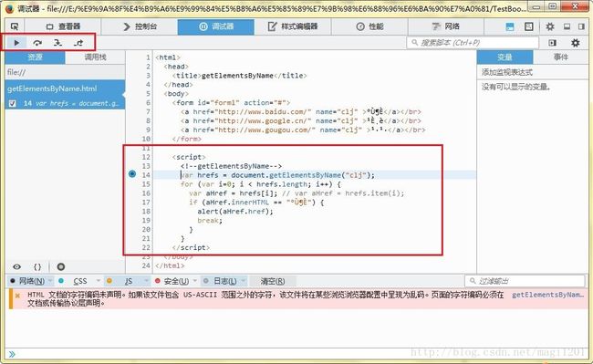Click the warning icon on encoding message

pyautogui.click(x=17, y=296)
